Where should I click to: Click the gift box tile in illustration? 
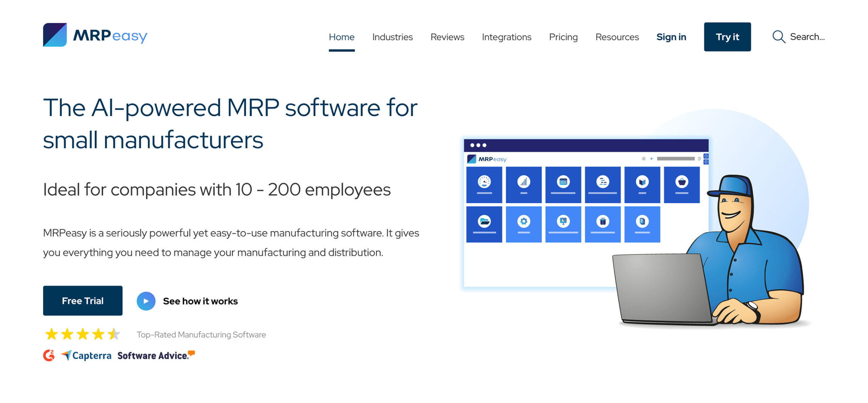[603, 224]
